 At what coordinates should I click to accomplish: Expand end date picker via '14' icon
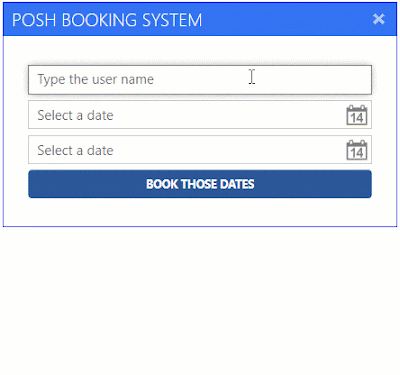coord(357,150)
